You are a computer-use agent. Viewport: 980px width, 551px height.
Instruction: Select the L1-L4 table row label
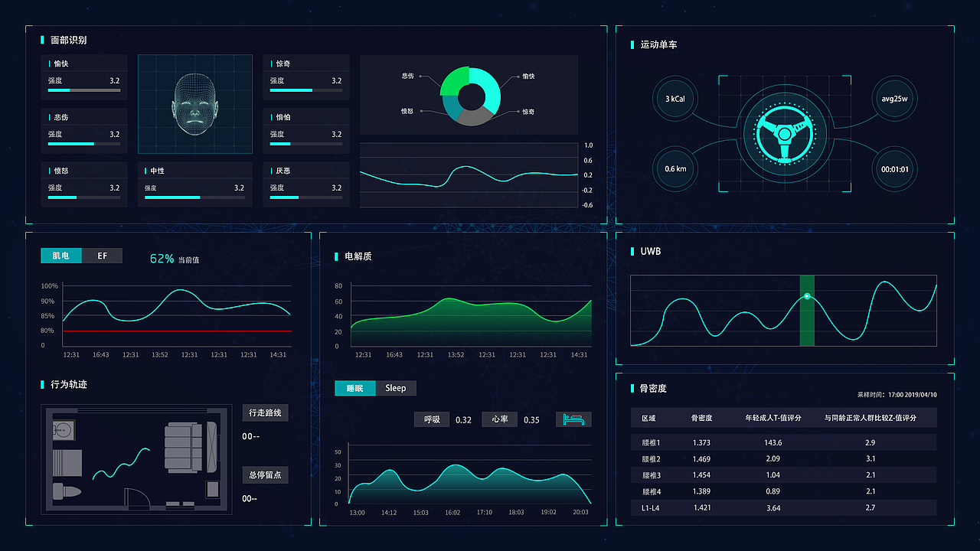click(x=651, y=507)
